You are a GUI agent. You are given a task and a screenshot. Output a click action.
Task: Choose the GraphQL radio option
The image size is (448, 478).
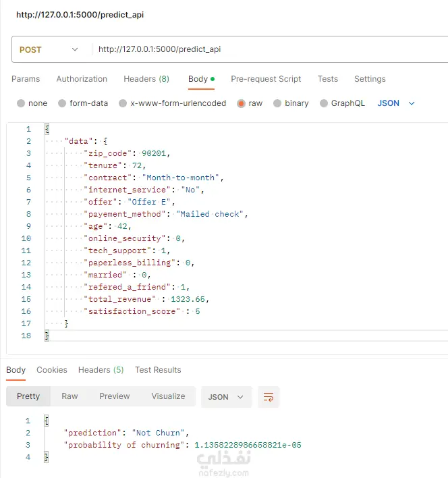click(324, 103)
